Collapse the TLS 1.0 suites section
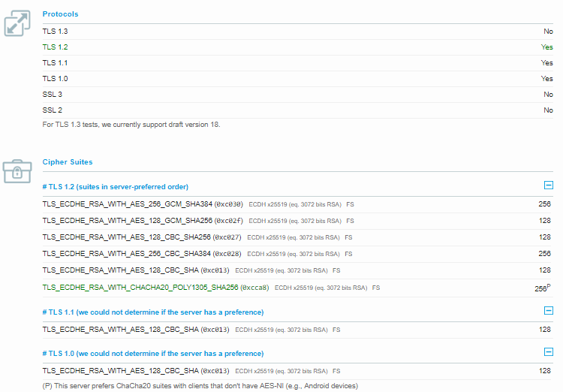The width and height of the screenshot is (563, 392). [548, 351]
